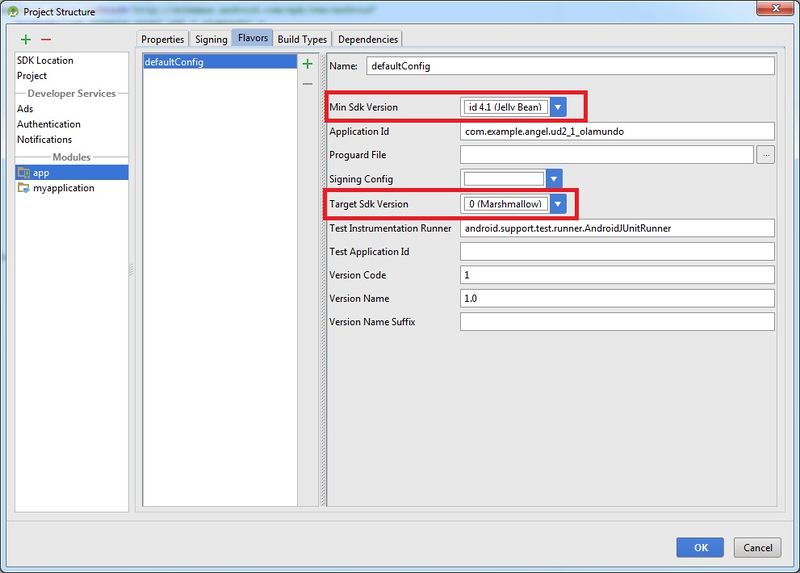Click the 'Target Sdk Version' label
The width and height of the screenshot is (800, 573).
[368, 204]
